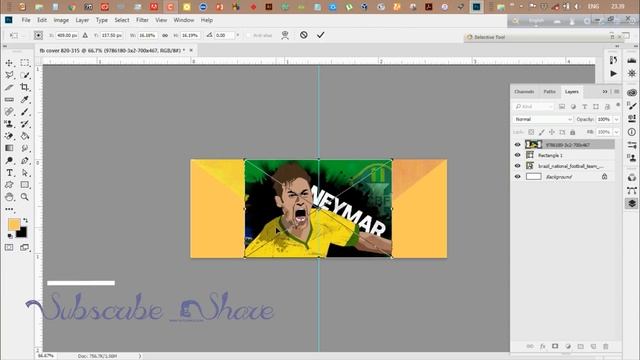Click the rotation angle input field

pyautogui.click(x=224, y=36)
